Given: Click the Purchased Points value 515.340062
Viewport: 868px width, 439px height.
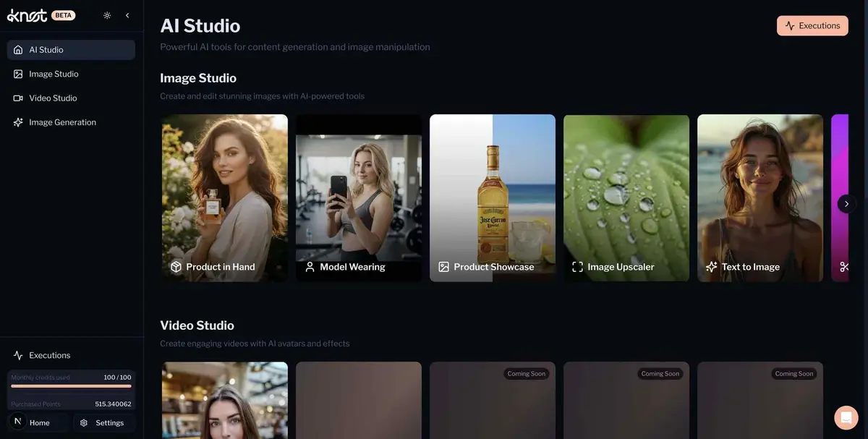Looking at the screenshot, I should pyautogui.click(x=113, y=404).
